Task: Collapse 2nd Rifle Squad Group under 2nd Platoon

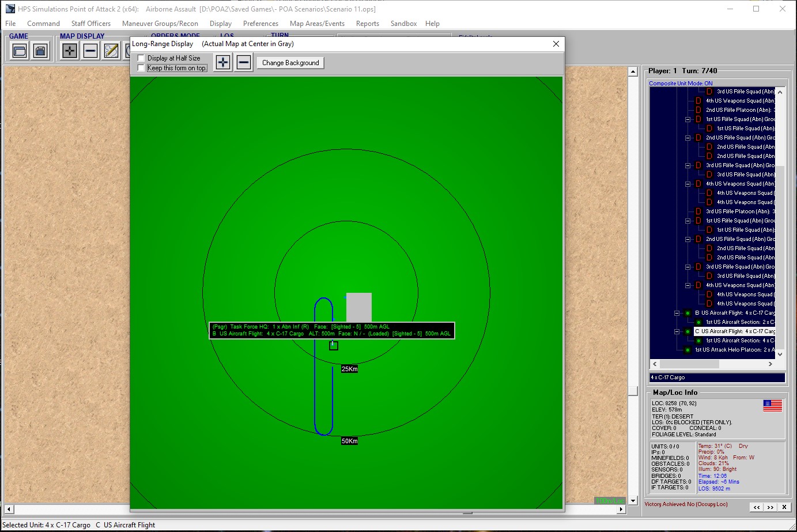Action: coord(688,138)
